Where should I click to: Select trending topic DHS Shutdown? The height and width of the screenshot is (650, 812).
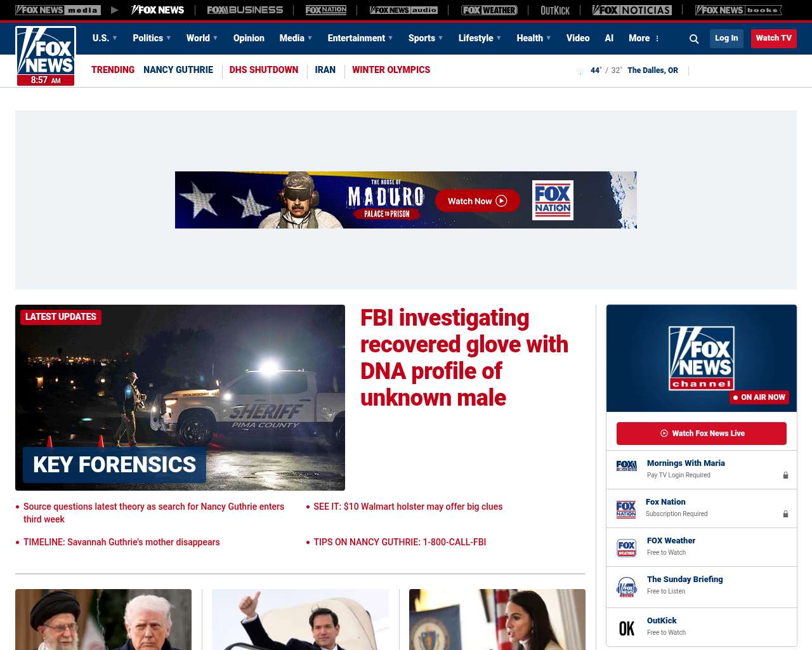[264, 70]
